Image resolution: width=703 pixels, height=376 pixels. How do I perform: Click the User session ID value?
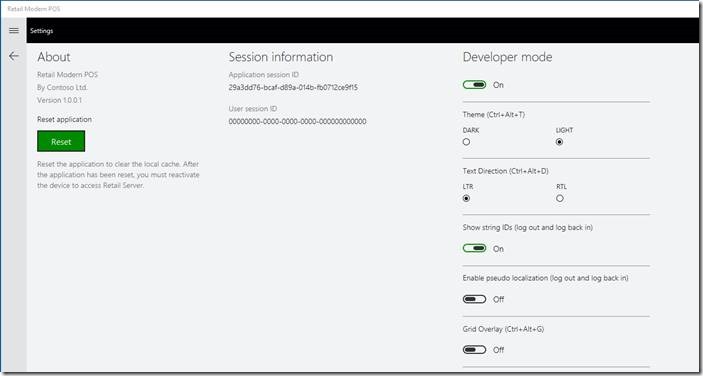(x=297, y=121)
